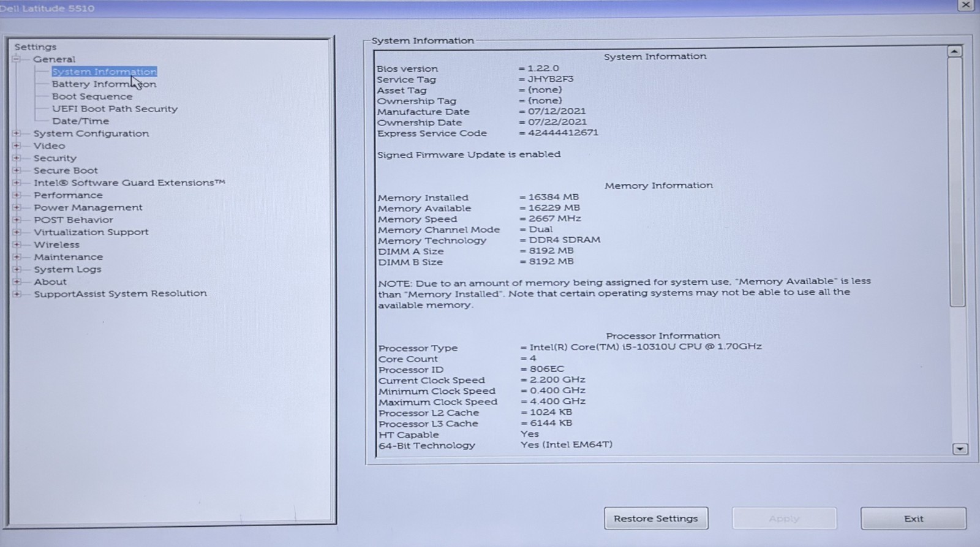Open Boot Sequence settings
This screenshot has width=980, height=547.
(92, 96)
